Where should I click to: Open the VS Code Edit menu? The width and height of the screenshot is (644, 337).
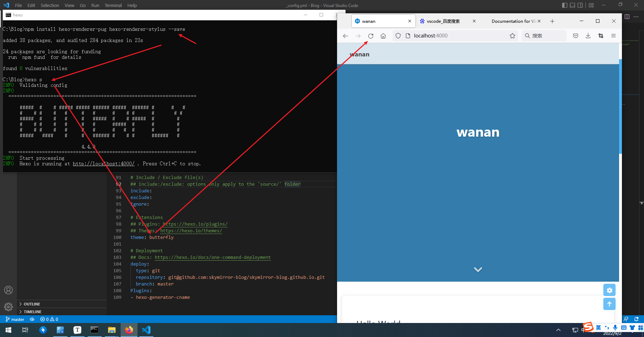click(x=31, y=5)
